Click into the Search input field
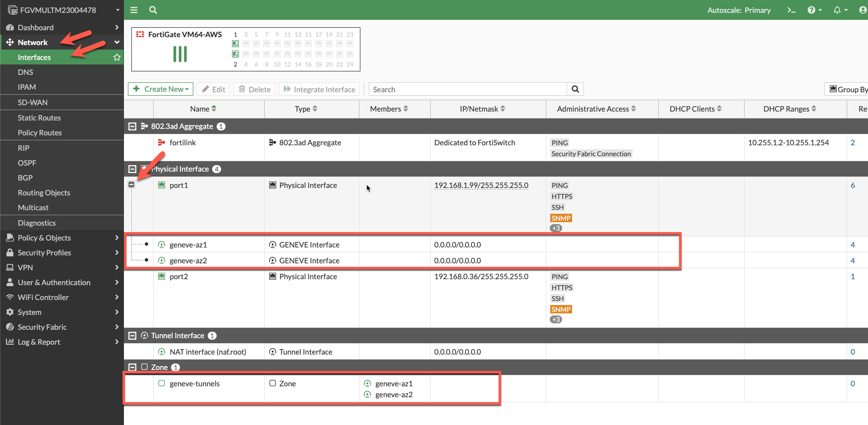868x425 pixels. tap(468, 89)
